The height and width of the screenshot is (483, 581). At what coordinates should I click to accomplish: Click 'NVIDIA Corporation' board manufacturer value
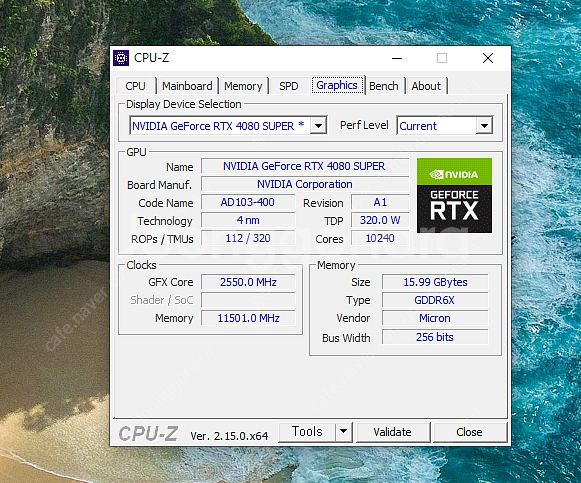tap(305, 184)
